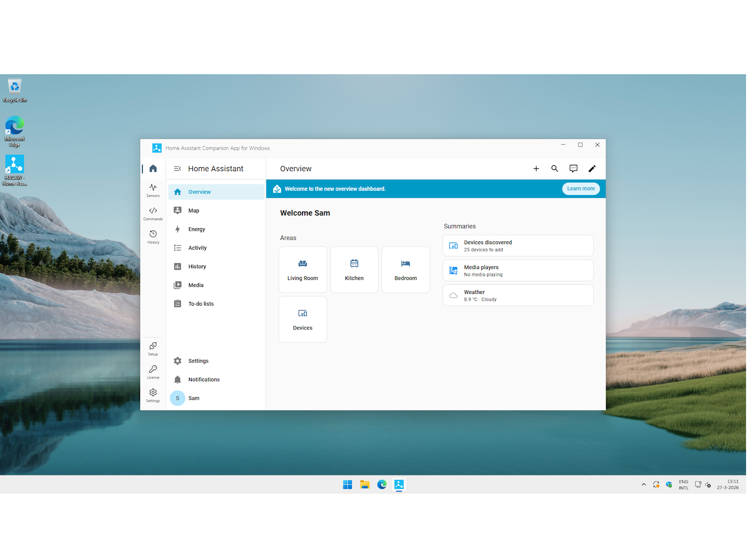Click the home logo in welcome banner

(x=277, y=189)
